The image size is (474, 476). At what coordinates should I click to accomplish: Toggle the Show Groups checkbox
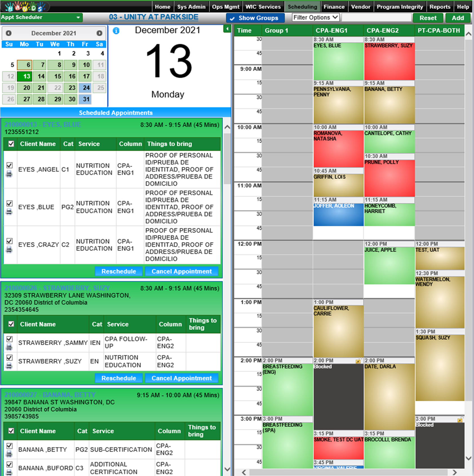(x=232, y=18)
